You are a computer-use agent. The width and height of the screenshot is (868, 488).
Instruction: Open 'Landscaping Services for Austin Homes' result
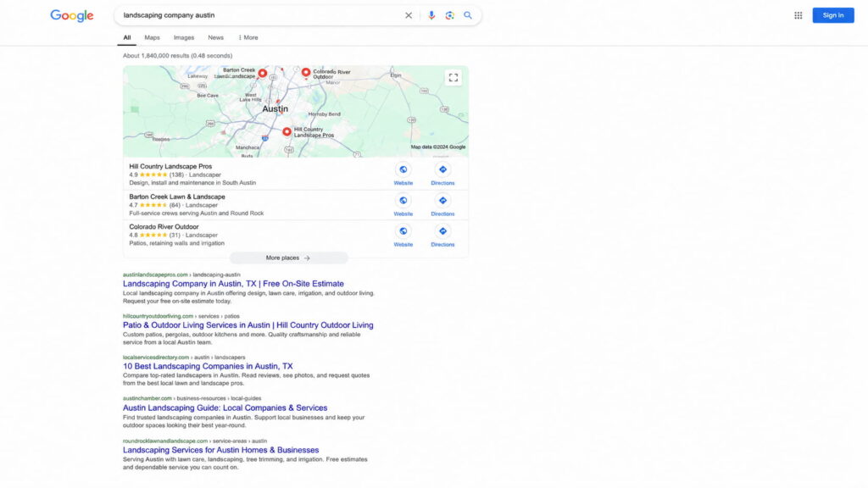(x=221, y=450)
